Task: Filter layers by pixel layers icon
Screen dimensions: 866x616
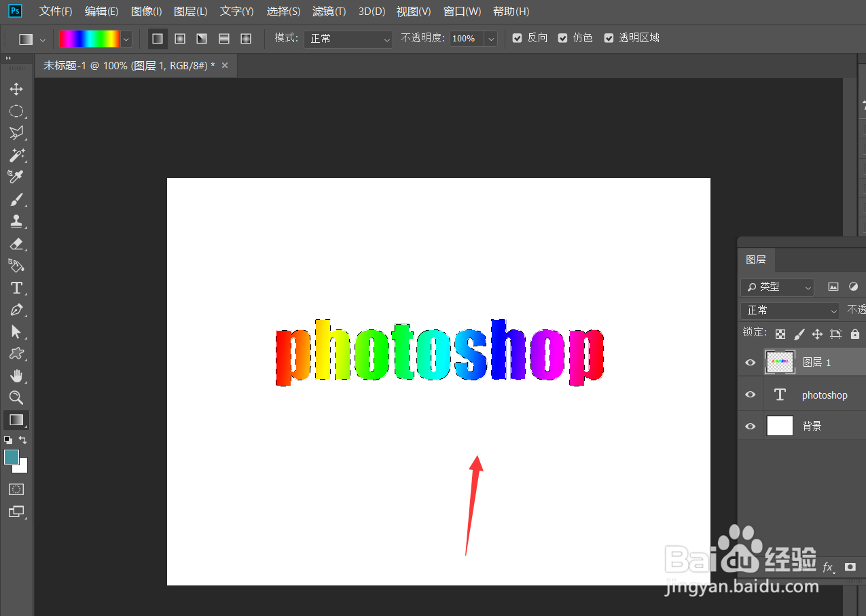Action: pos(833,287)
